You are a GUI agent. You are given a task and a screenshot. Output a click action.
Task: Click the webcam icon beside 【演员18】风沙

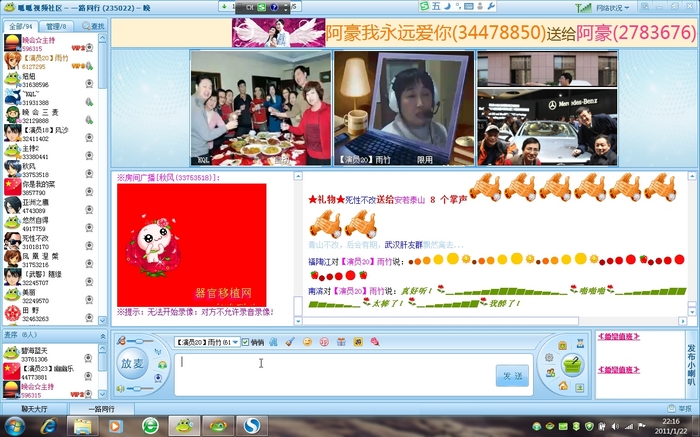coord(89,137)
